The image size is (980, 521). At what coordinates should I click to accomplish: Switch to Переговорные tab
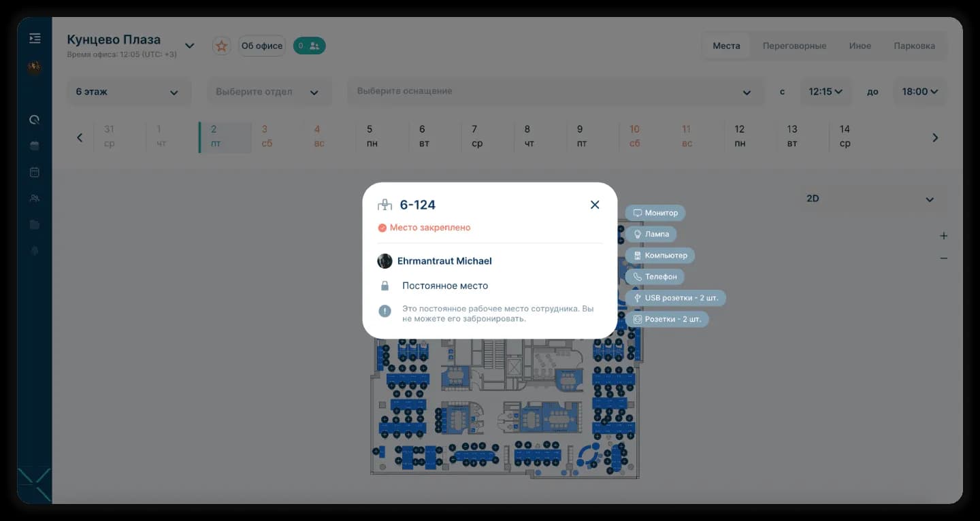tap(794, 46)
